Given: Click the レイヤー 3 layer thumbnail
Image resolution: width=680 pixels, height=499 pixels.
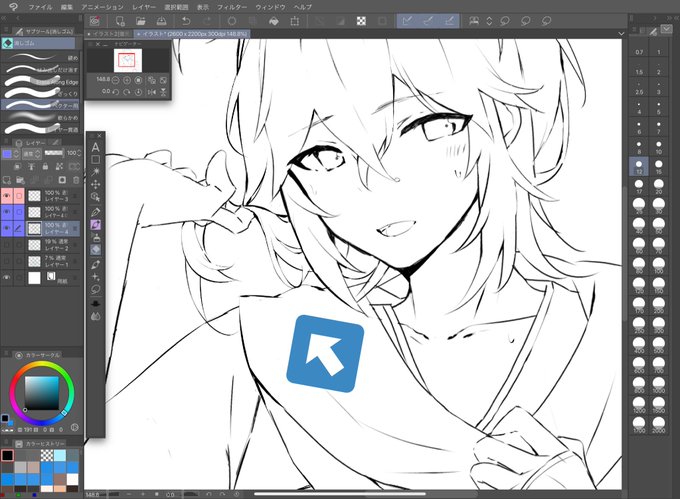Looking at the screenshot, I should click(34, 196).
